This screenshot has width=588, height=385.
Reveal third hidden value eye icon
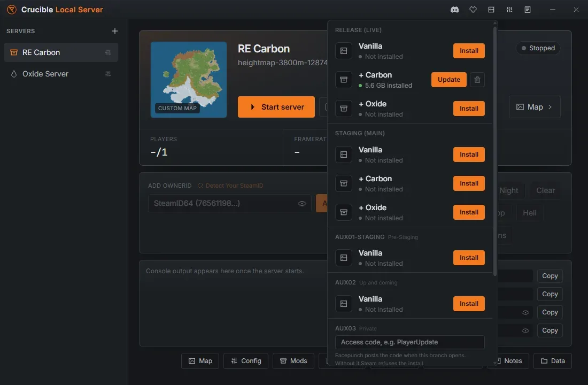525,313
